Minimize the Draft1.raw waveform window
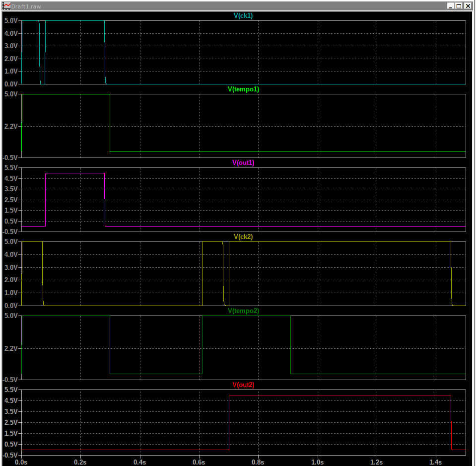476x466 pixels. click(x=451, y=6)
